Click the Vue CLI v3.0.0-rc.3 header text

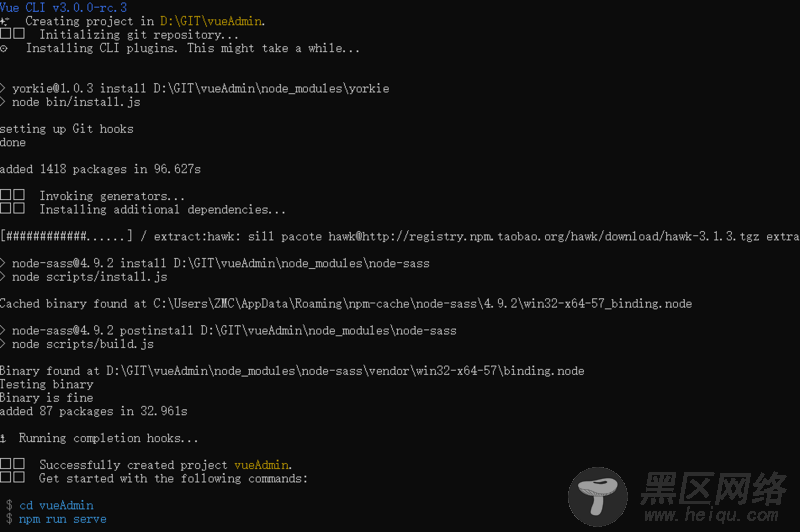[x=63, y=7]
